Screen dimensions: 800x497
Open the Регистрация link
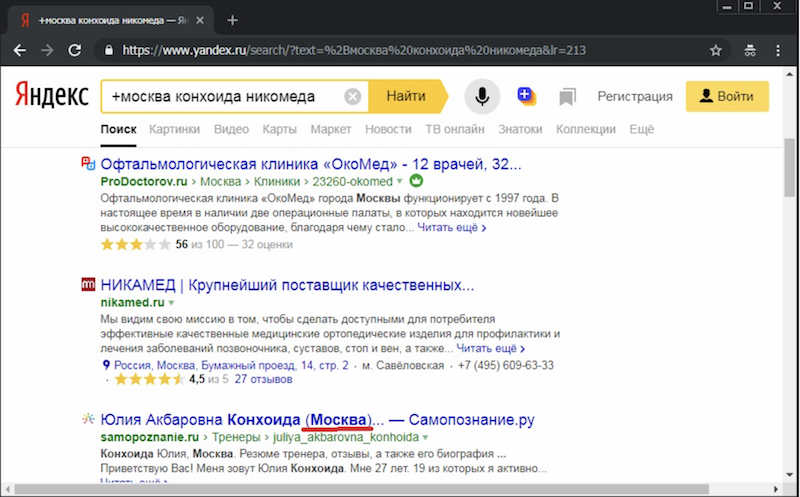[635, 96]
